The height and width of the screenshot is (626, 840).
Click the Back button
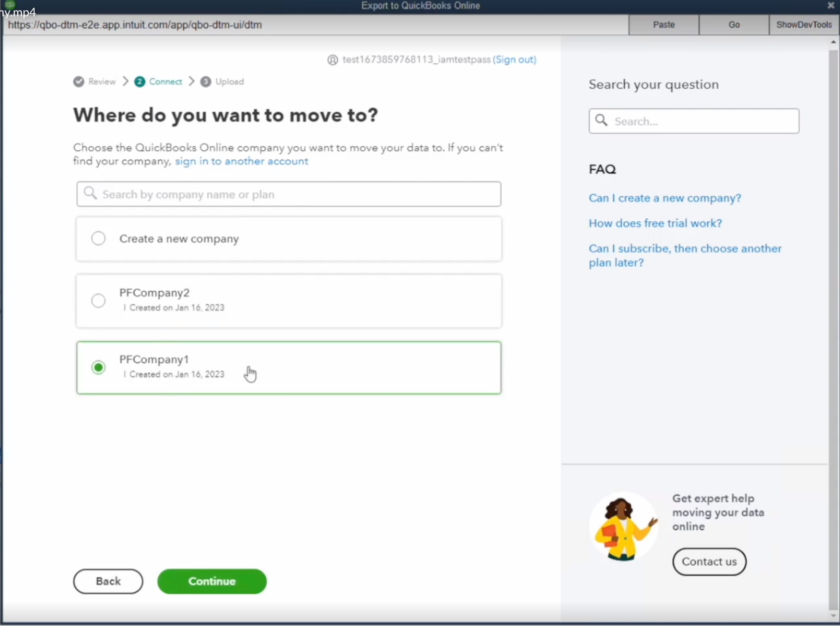108,581
